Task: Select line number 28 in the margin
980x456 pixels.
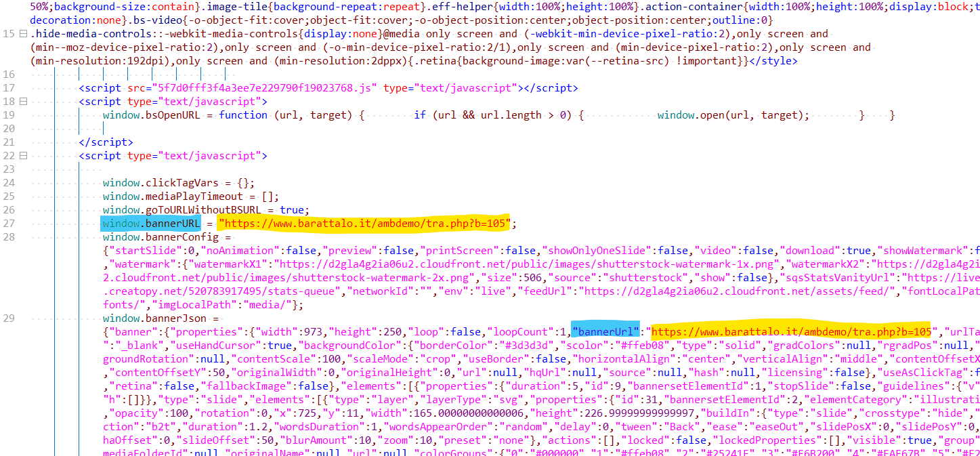Action: click(x=9, y=237)
